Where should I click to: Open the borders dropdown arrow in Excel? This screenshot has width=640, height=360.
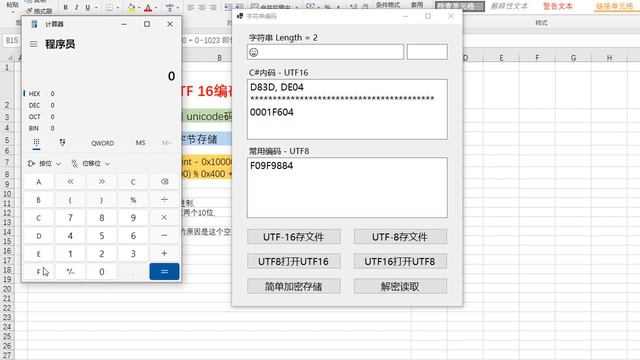(118, 7)
